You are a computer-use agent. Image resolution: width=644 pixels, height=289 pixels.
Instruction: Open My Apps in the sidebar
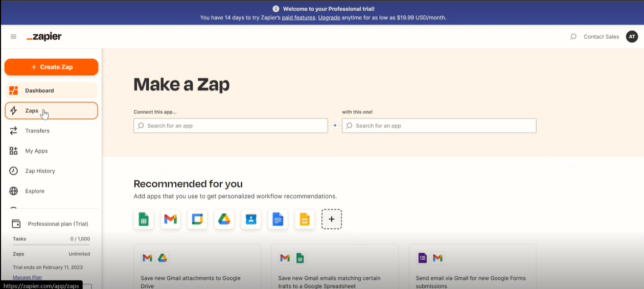tap(51, 151)
